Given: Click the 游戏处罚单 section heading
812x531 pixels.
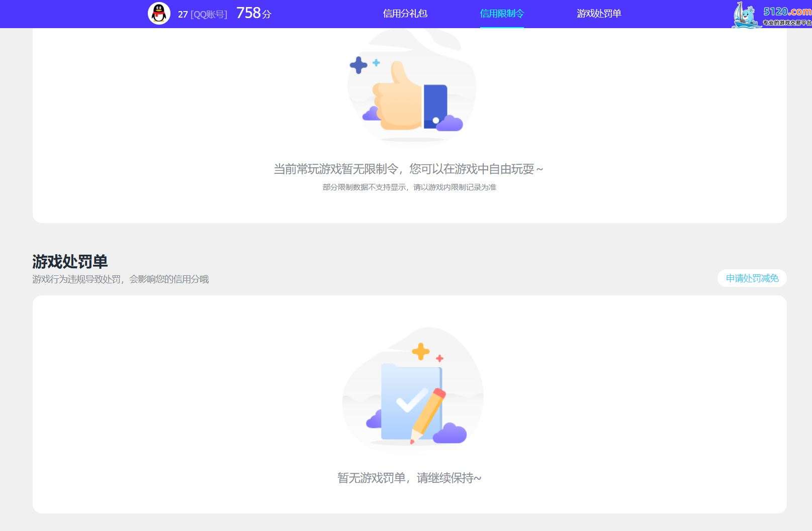Looking at the screenshot, I should click(x=70, y=261).
